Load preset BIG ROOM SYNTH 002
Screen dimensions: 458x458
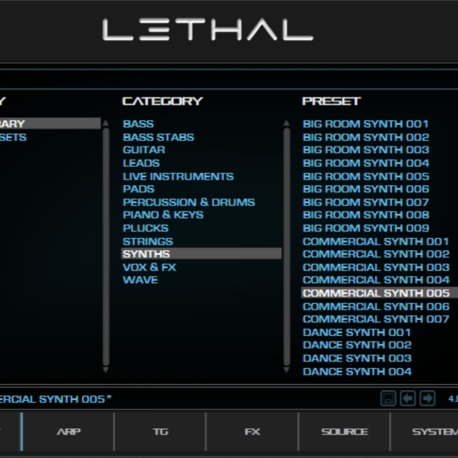click(x=366, y=137)
